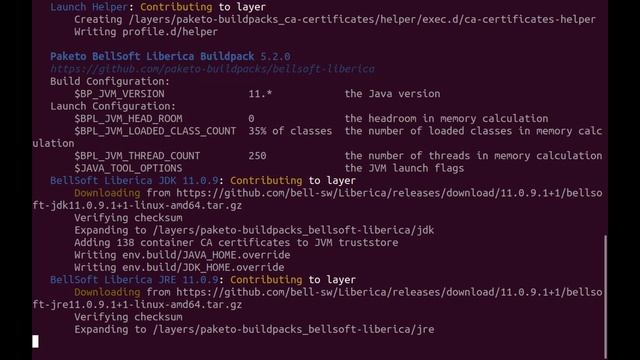Click the '11.*' Java version value
640x360 pixels.
click(260, 94)
